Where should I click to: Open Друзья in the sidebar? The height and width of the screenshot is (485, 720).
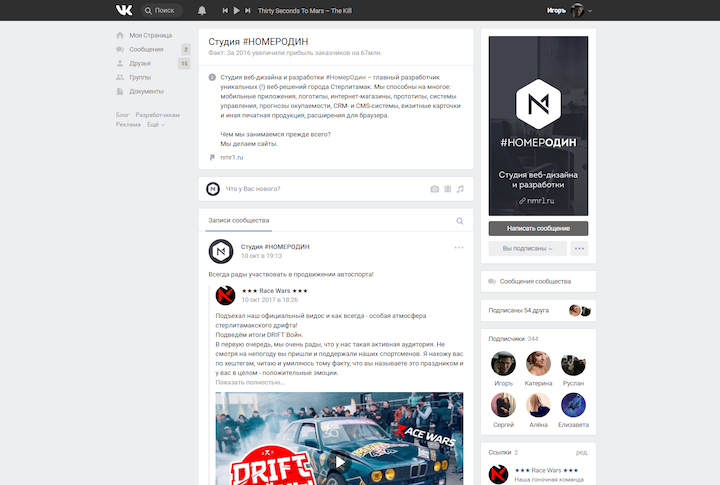click(140, 63)
